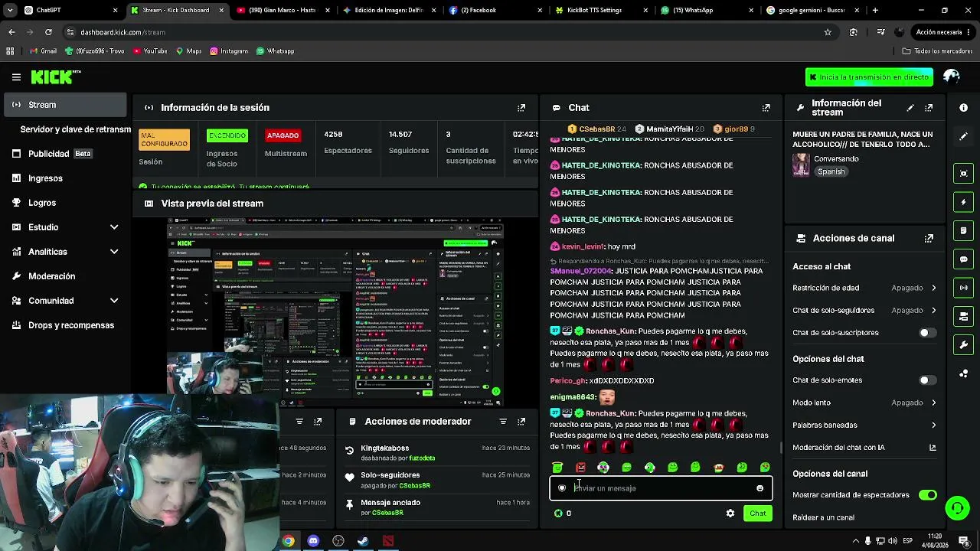Open Logros in the sidebar
The height and width of the screenshot is (551, 980).
66,203
